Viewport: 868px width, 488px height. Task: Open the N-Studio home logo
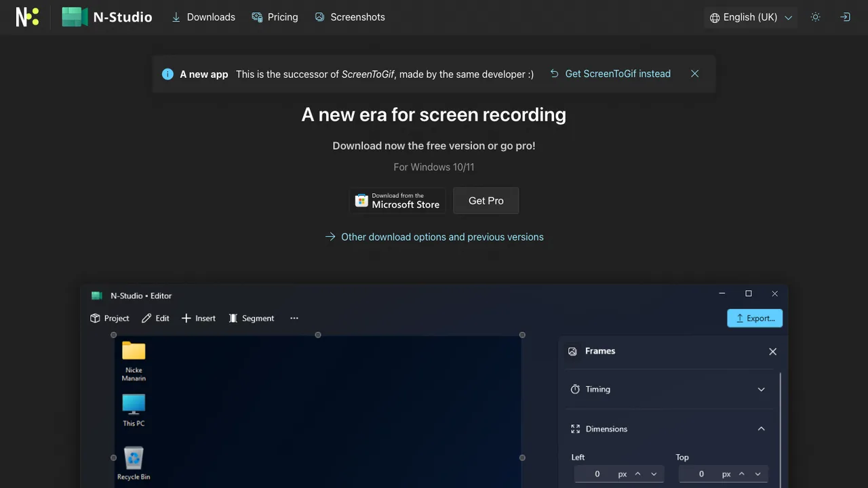point(107,17)
